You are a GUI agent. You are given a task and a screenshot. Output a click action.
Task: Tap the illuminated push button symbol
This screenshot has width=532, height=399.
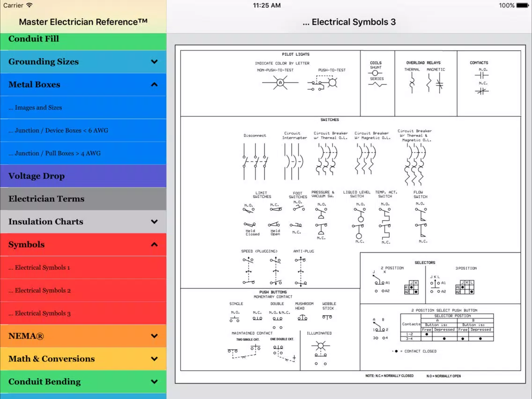click(x=320, y=353)
